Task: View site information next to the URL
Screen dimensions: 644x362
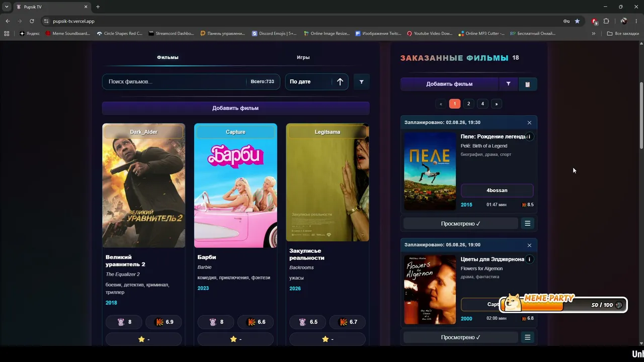Action: click(46, 21)
